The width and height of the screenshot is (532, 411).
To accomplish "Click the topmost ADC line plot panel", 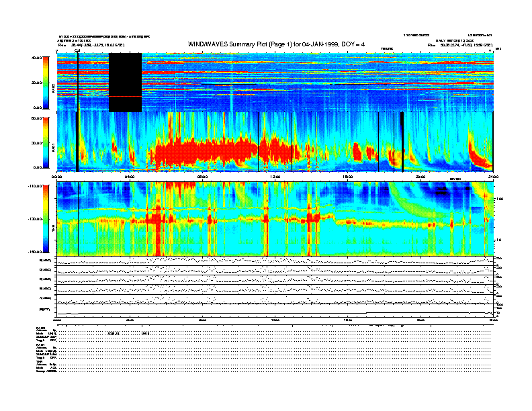I will (x=275, y=261).
